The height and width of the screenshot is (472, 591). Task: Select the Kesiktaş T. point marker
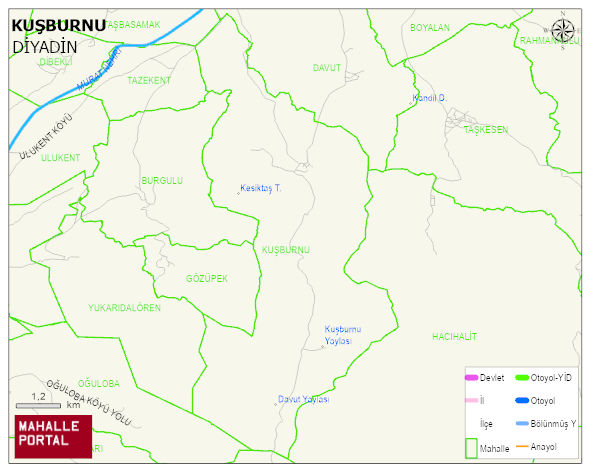pos(238,193)
